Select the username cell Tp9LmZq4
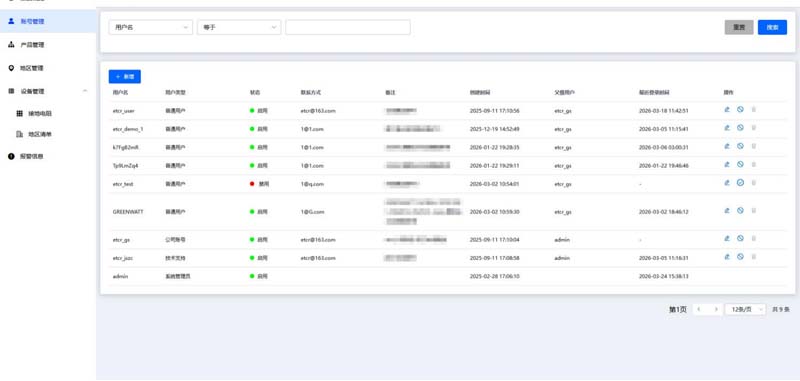 click(x=126, y=166)
